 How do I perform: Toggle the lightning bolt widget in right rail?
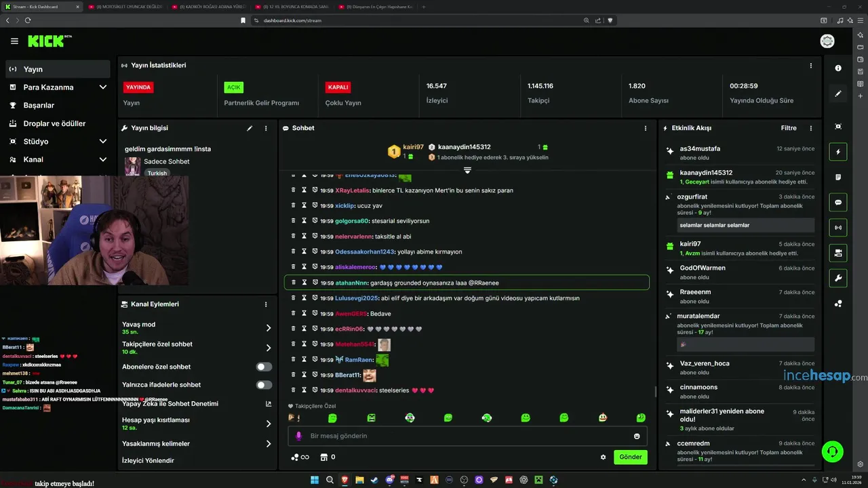pyautogui.click(x=838, y=152)
